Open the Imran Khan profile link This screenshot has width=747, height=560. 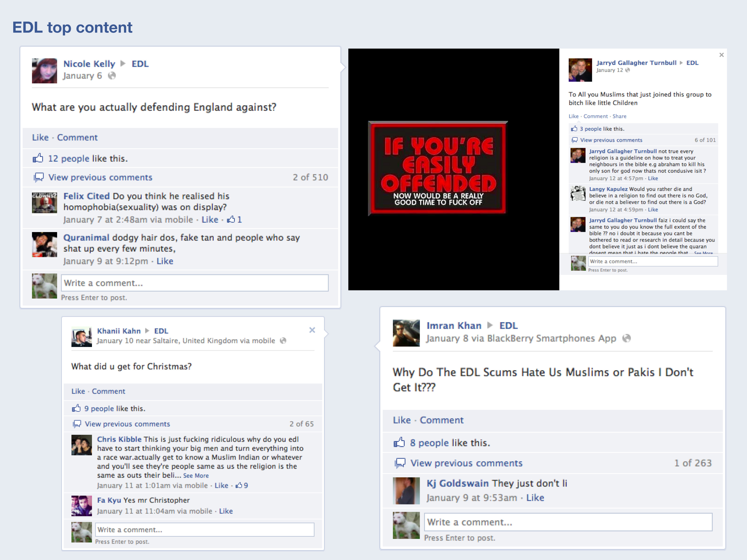(x=454, y=325)
